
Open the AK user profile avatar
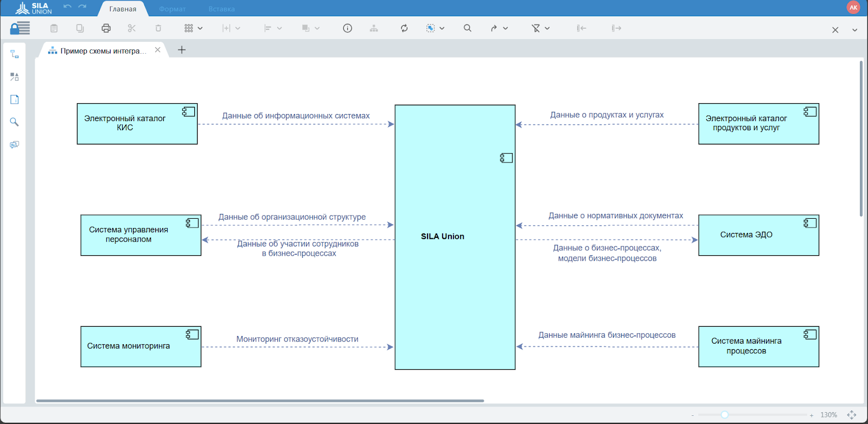(853, 8)
